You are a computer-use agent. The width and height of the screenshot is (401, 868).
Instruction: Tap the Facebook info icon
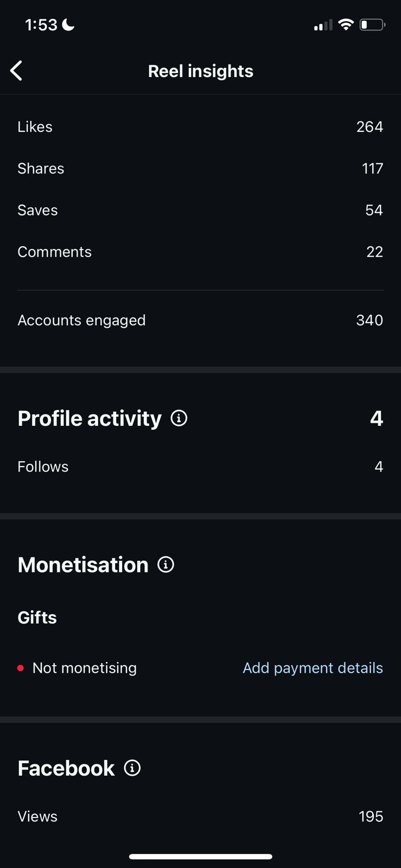click(x=132, y=768)
